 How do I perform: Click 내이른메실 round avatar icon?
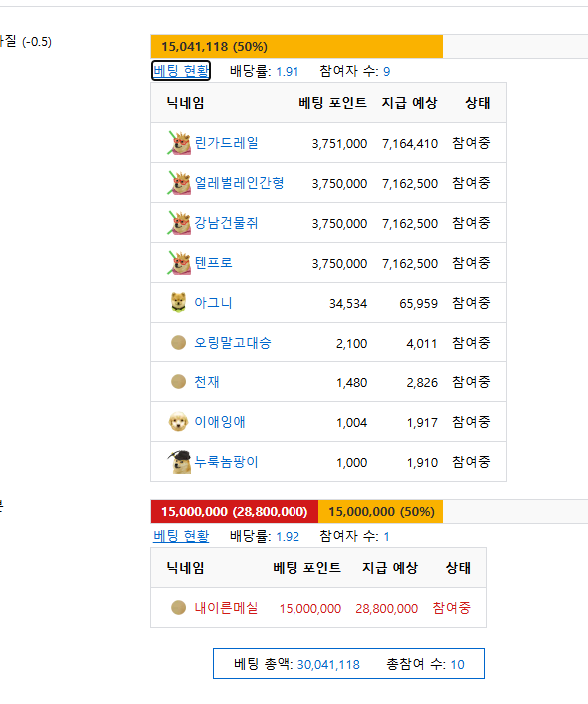click(178, 608)
